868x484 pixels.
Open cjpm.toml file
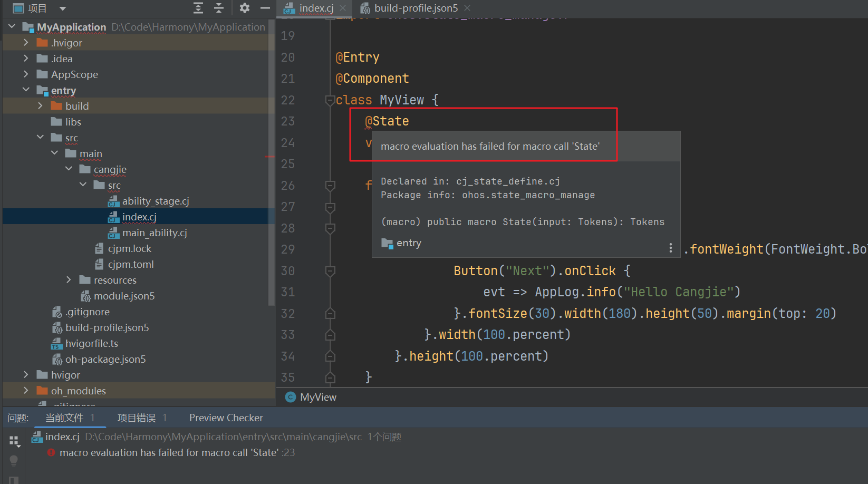tap(131, 264)
